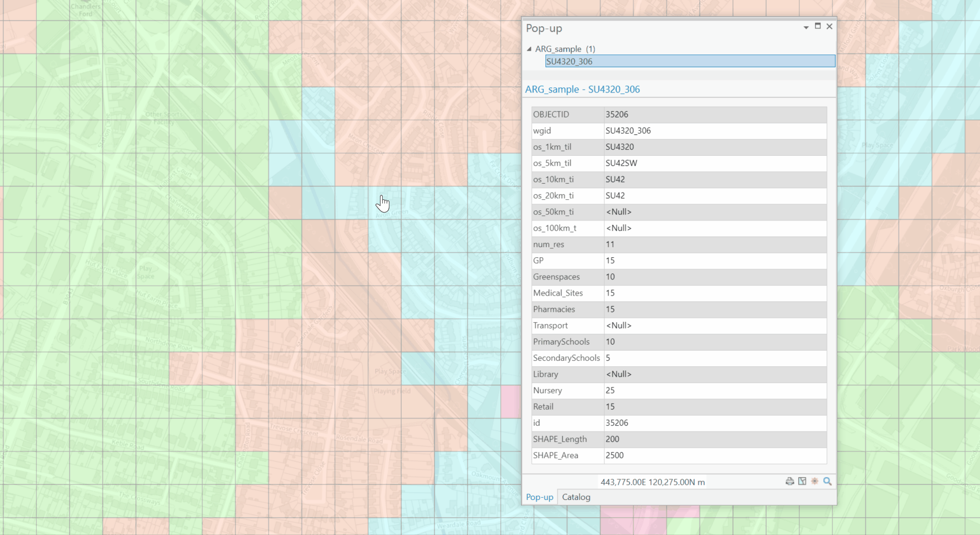
Task: Select SU4320_306 in the feature list
Action: coord(569,61)
